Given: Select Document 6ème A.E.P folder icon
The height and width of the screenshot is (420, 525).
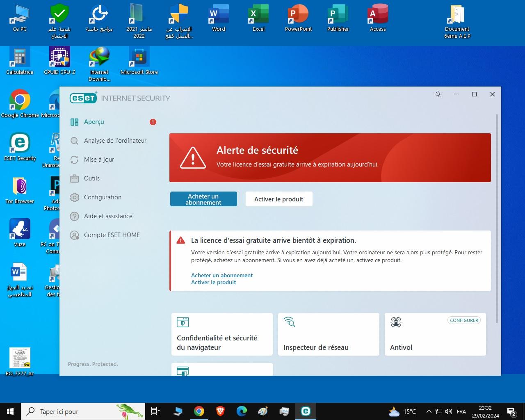Looking at the screenshot, I should [x=457, y=21].
